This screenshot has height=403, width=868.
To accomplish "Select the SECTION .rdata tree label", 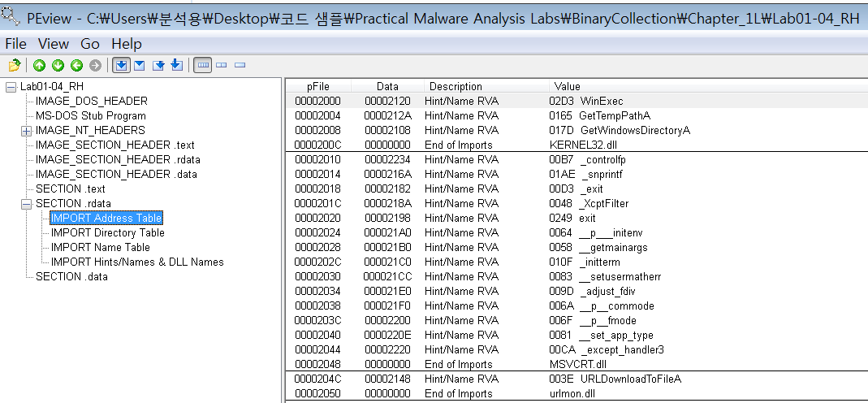I will click(73, 204).
